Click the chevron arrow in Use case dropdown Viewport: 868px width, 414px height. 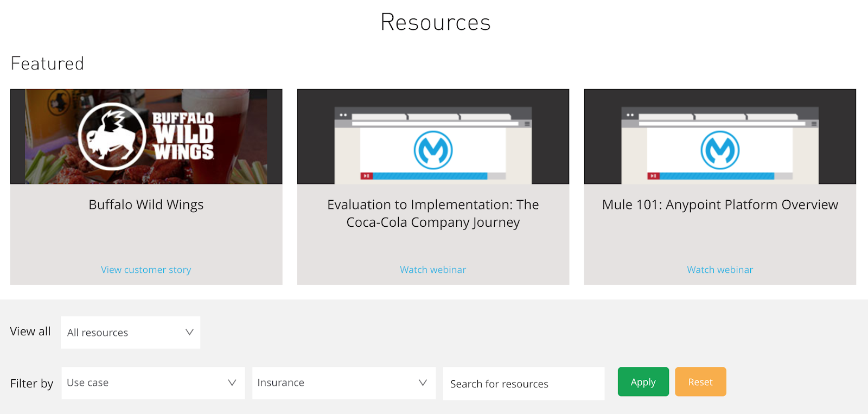pyautogui.click(x=232, y=383)
